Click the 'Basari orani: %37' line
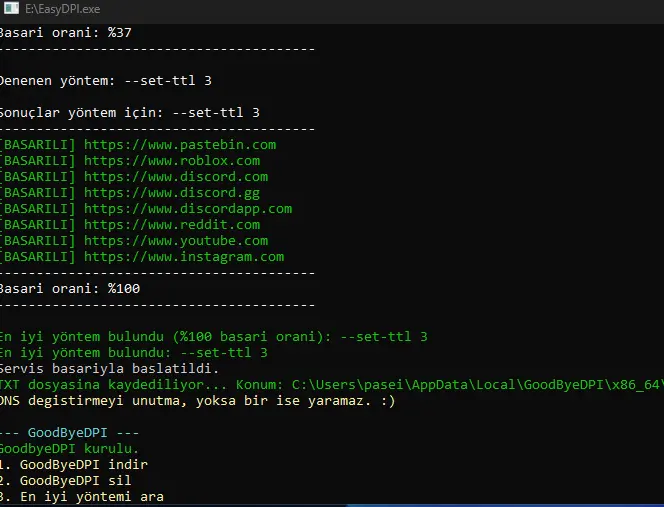Viewport: 664px width, 507px height. [x=66, y=33]
